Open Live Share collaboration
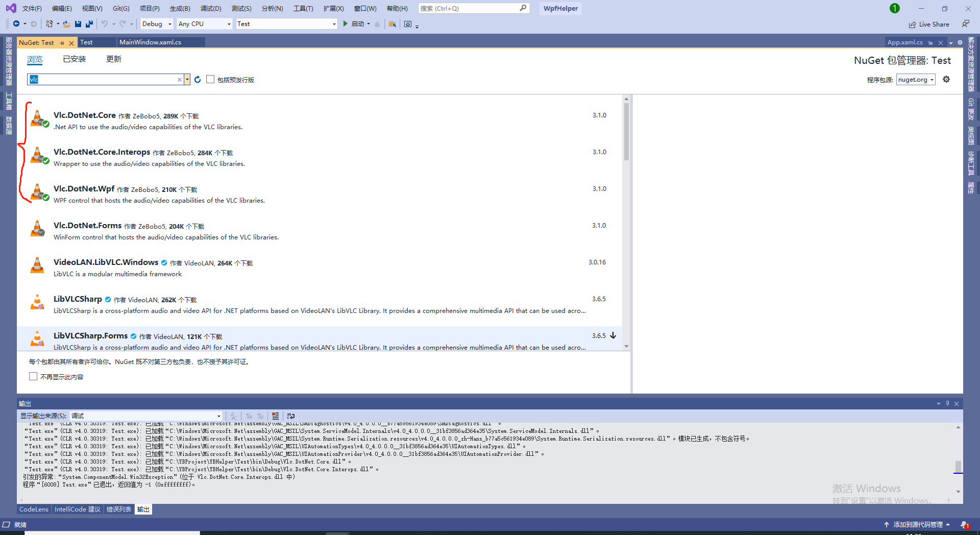The width and height of the screenshot is (980, 535). click(929, 24)
